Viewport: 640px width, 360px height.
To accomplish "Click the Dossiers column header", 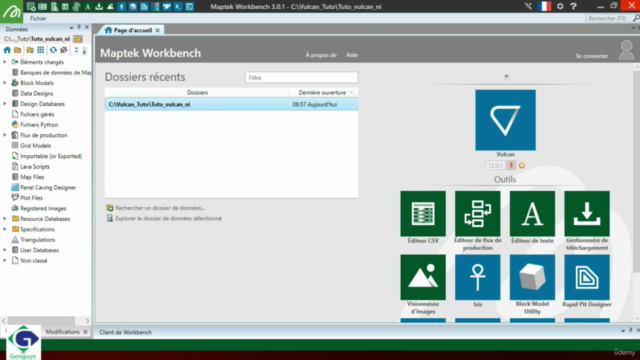I will coord(197,93).
